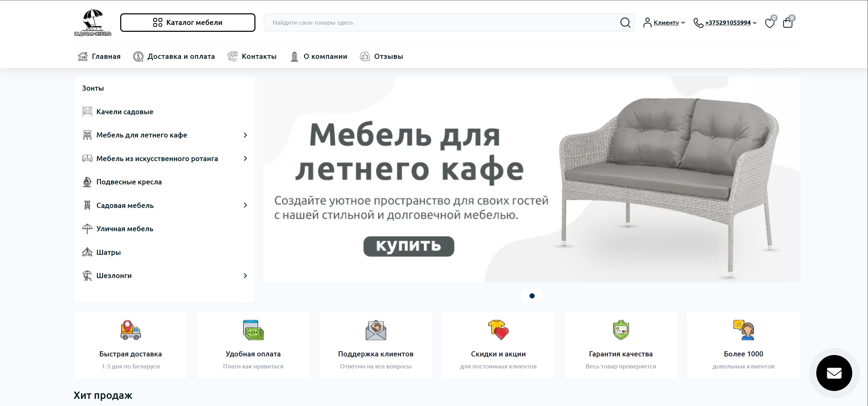Click the Быстрая доставка truck icon
Screen dimensions: 868x406
tap(131, 330)
